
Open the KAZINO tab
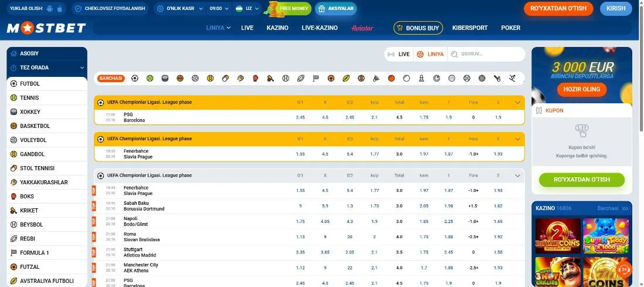click(x=277, y=28)
